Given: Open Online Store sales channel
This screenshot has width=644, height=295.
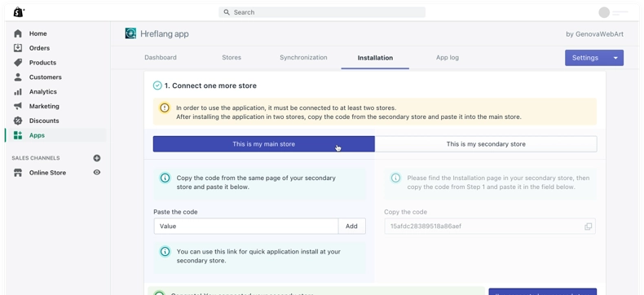Looking at the screenshot, I should click(x=47, y=173).
